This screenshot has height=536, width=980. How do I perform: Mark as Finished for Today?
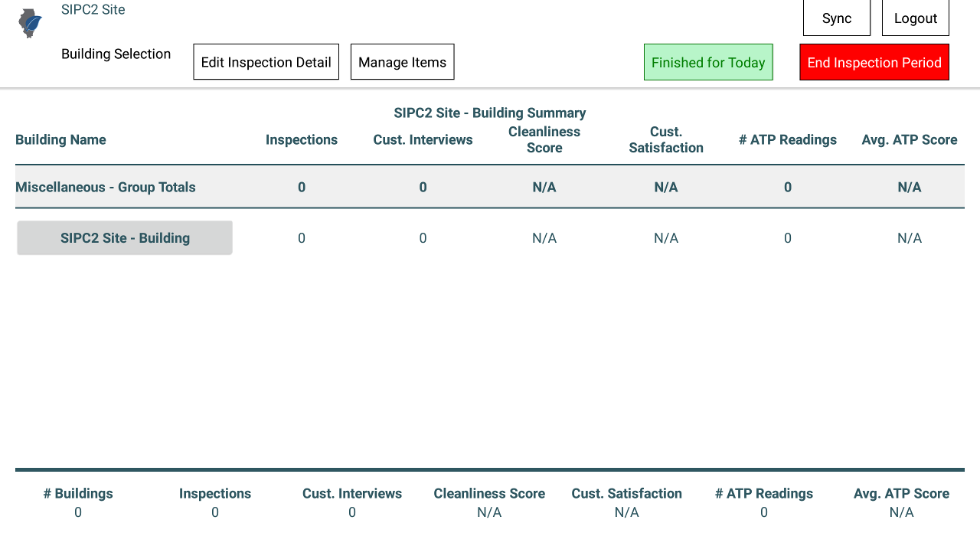pyautogui.click(x=708, y=62)
